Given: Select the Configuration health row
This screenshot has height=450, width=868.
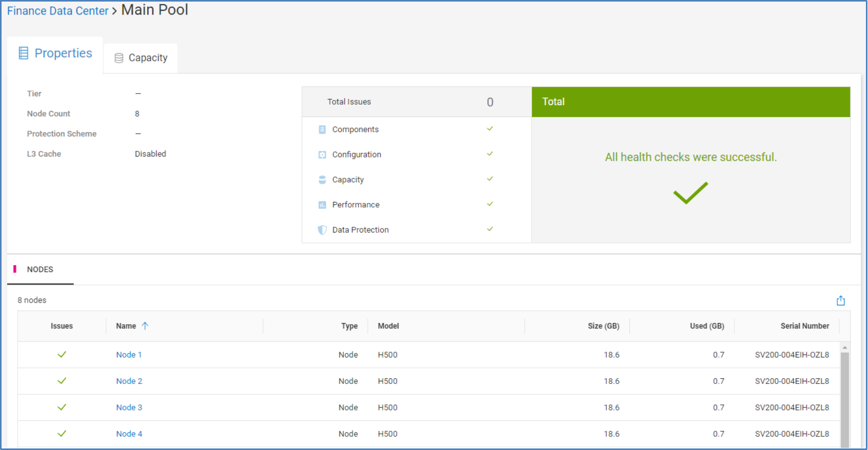Looking at the screenshot, I should coord(417,155).
